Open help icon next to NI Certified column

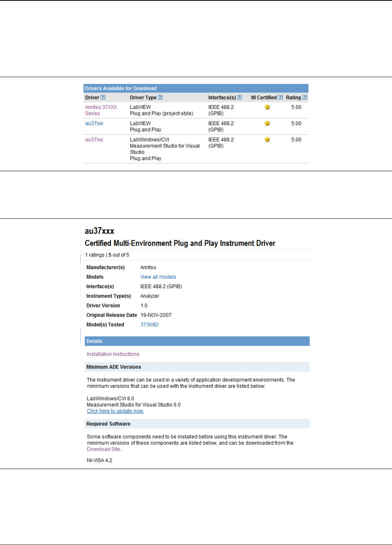click(x=280, y=97)
